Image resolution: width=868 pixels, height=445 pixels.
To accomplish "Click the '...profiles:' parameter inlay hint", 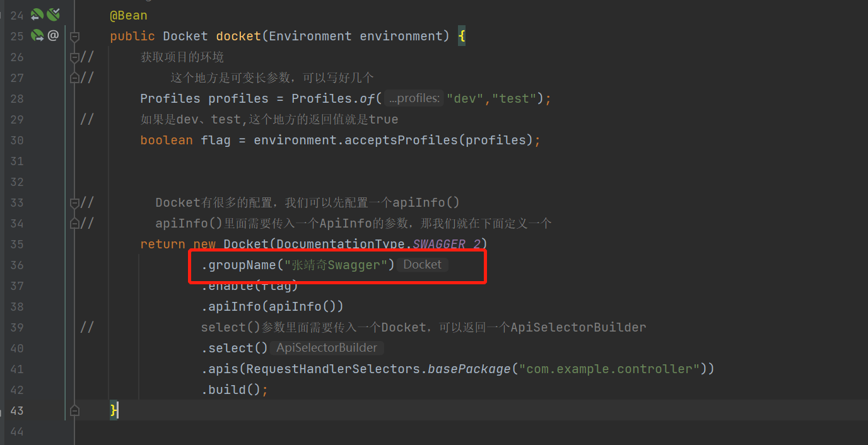I will click(414, 99).
